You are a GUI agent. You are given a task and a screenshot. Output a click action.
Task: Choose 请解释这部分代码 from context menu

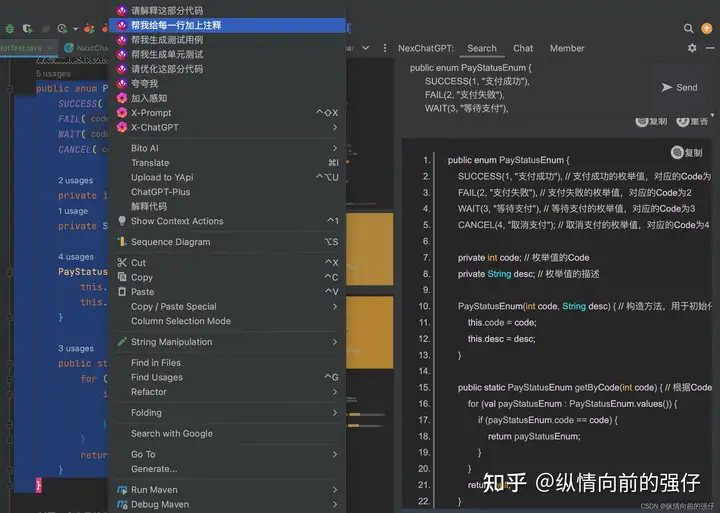click(227, 11)
